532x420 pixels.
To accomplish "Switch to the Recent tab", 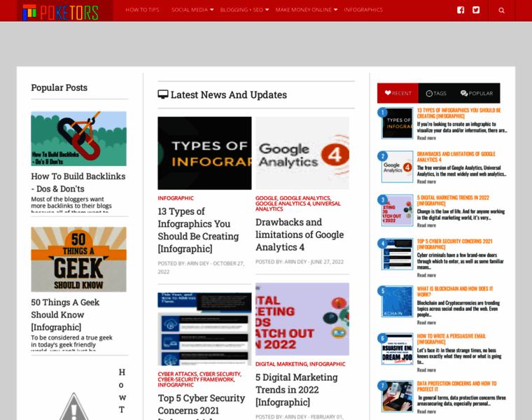I will coord(398,93).
